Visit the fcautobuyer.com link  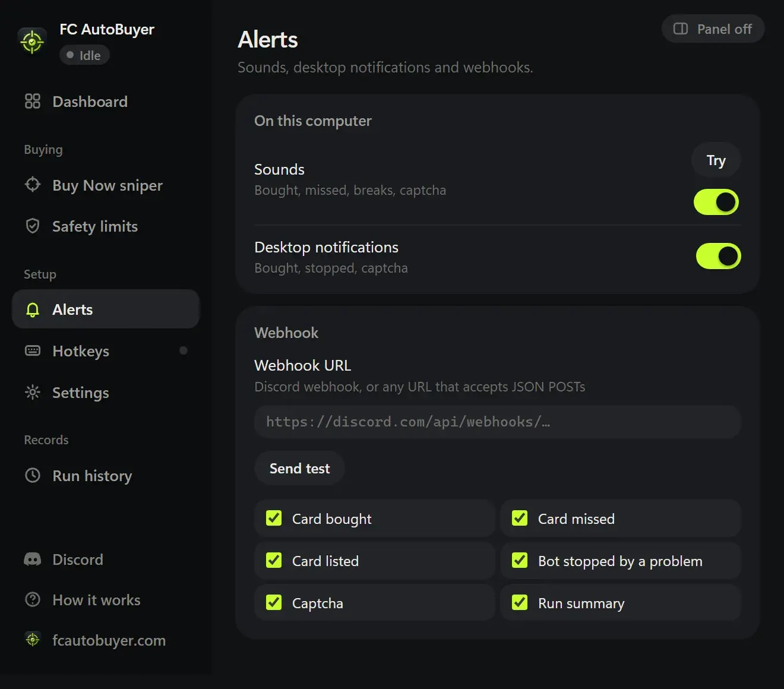[106, 640]
